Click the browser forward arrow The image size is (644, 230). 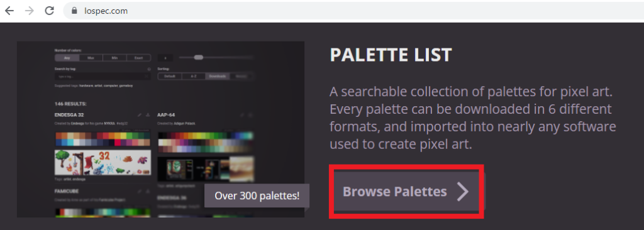coord(30,11)
